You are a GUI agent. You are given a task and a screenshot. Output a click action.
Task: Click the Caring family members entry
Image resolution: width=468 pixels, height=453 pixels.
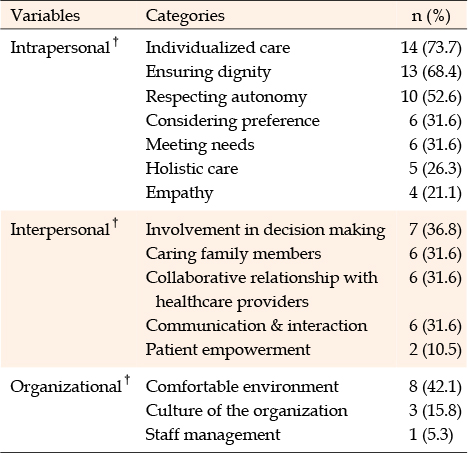tap(233, 254)
